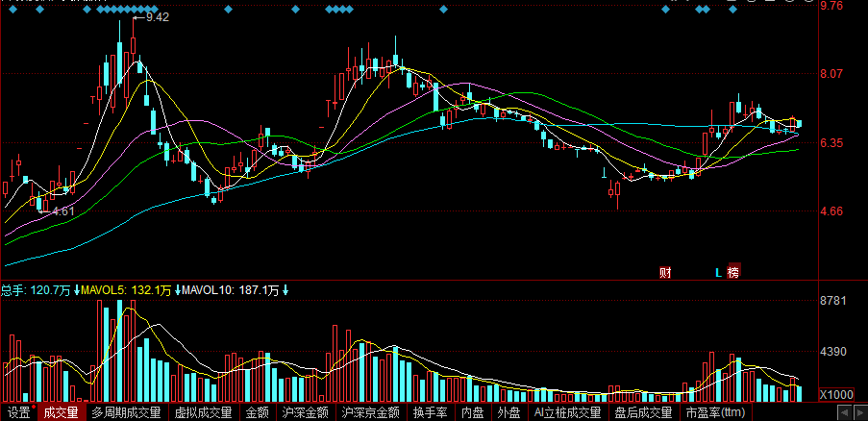Screen dimensions: 868x421
Task: Open the 设置 settings tab
Action: [x=18, y=412]
